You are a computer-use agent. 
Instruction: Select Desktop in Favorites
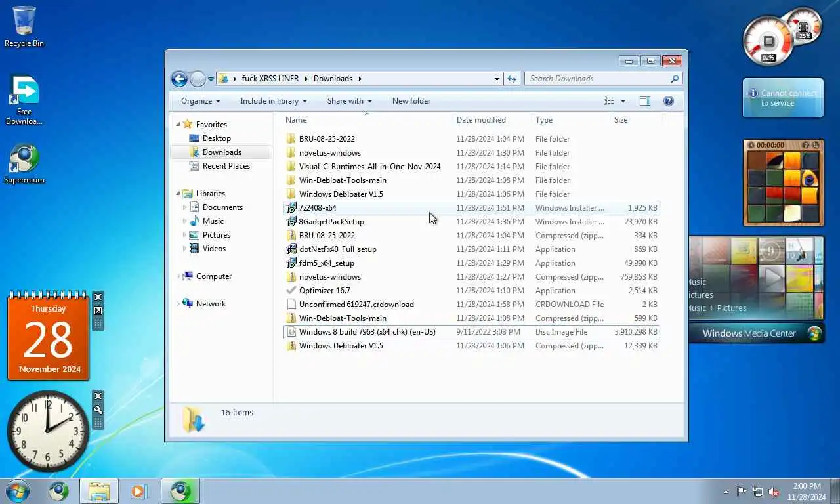217,138
